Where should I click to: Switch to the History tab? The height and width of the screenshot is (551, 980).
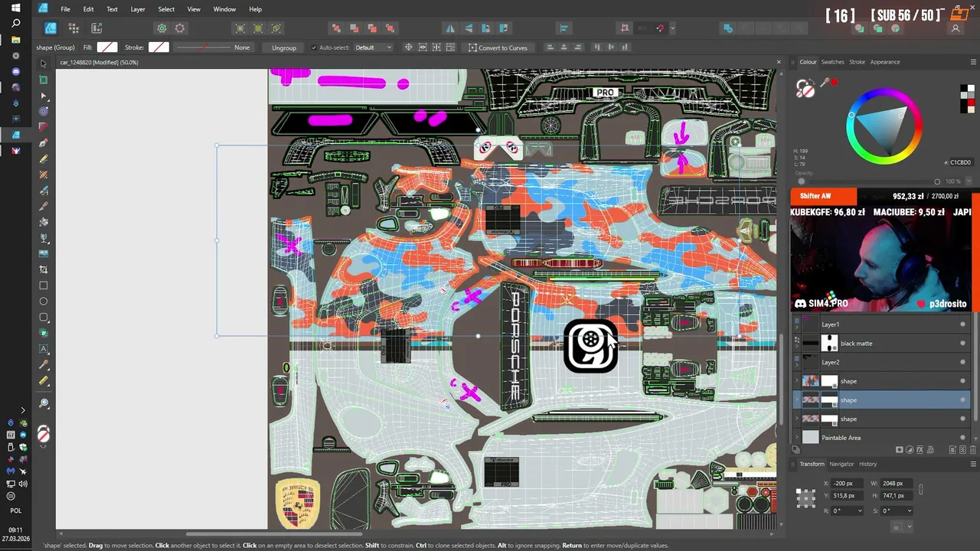pyautogui.click(x=867, y=464)
